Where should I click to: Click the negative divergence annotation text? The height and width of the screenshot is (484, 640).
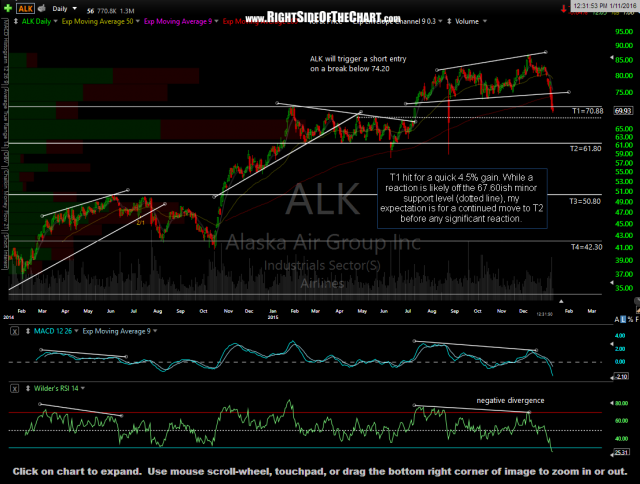510,400
